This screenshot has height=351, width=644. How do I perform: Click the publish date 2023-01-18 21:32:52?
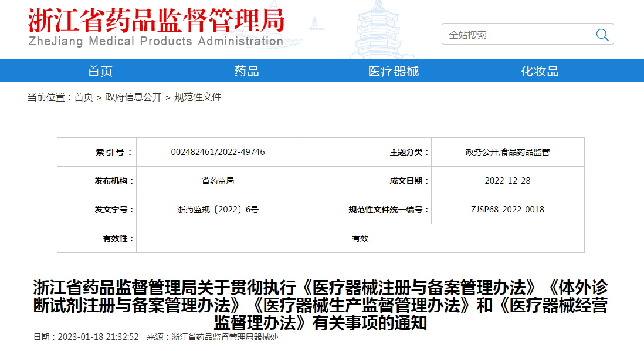pos(98,337)
